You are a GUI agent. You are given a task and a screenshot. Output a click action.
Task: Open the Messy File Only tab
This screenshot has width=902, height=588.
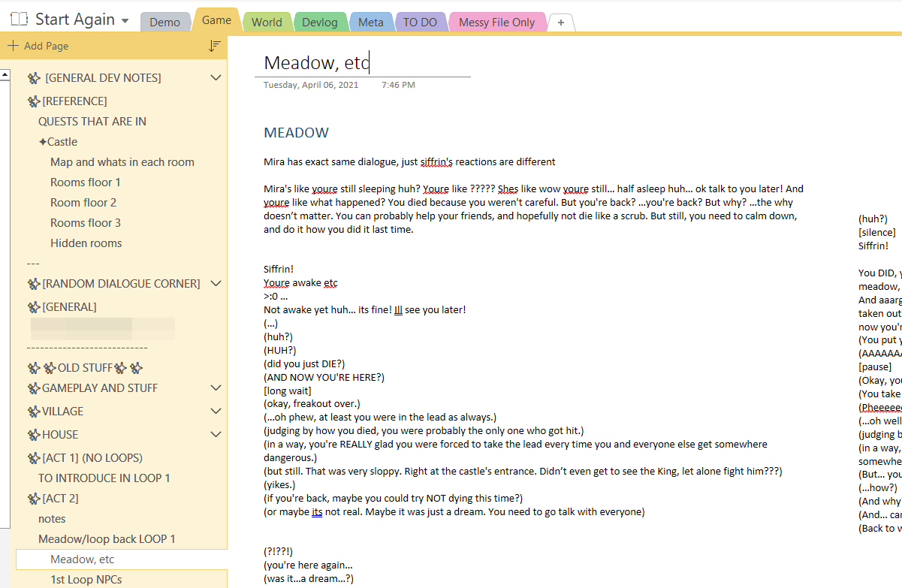[496, 23]
